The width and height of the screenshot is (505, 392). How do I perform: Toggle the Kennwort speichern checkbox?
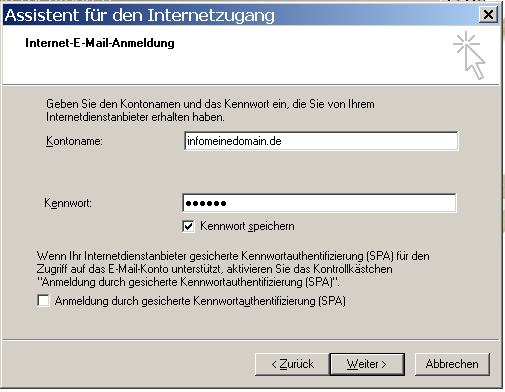click(x=188, y=226)
